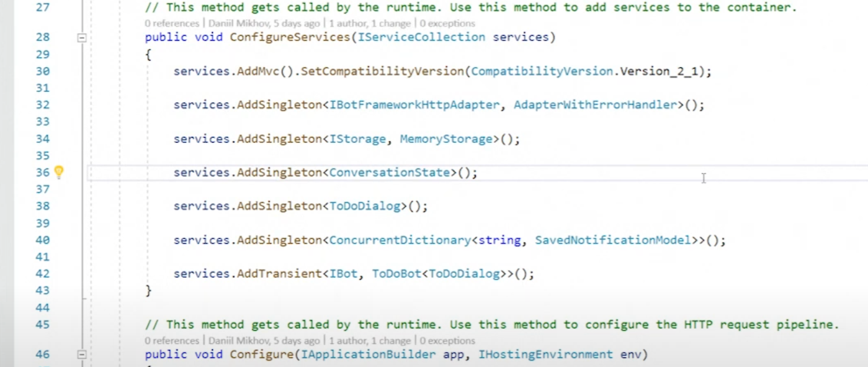Click the ConfigureServices method name on line 28
Image resolution: width=868 pixels, height=367 pixels.
pos(290,37)
